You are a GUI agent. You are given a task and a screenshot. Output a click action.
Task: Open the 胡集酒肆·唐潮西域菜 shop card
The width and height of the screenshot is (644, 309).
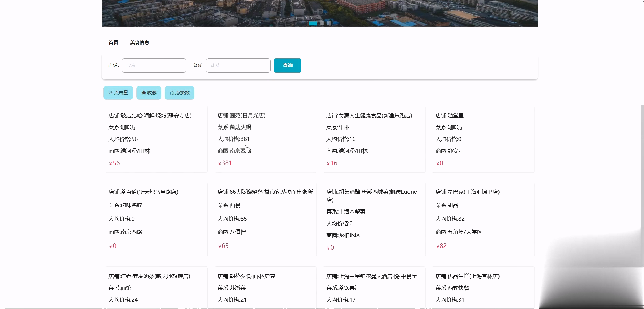point(374,220)
